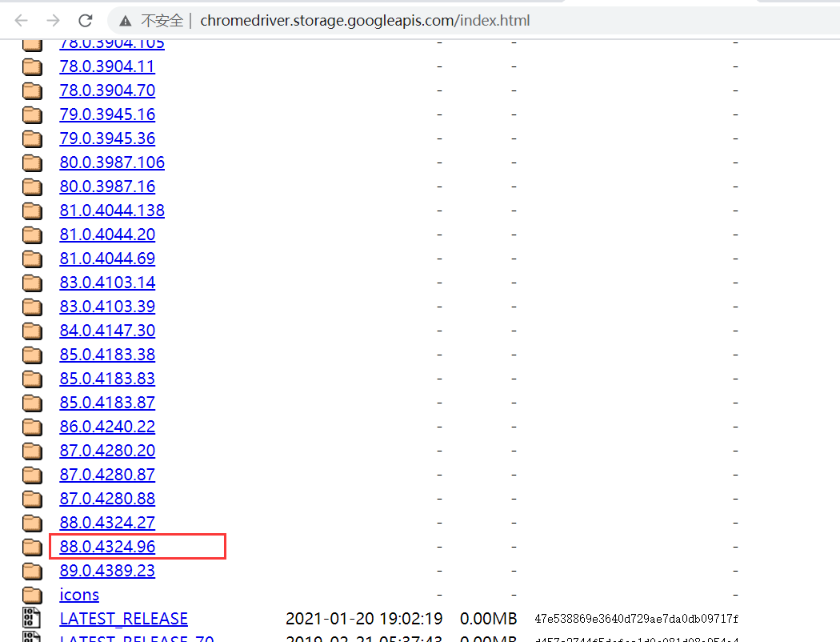Viewport: 840px width, 642px height.
Task: Click folder icon beside 85.0.4183.38
Action: [x=32, y=355]
